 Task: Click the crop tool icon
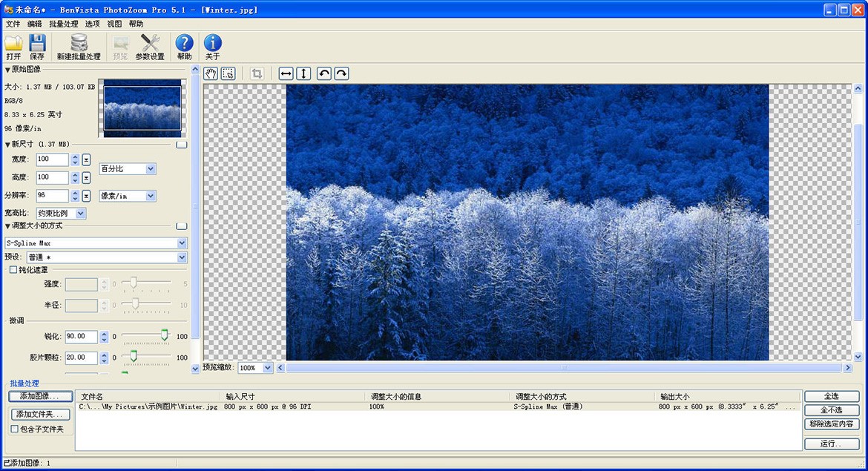pyautogui.click(x=256, y=73)
